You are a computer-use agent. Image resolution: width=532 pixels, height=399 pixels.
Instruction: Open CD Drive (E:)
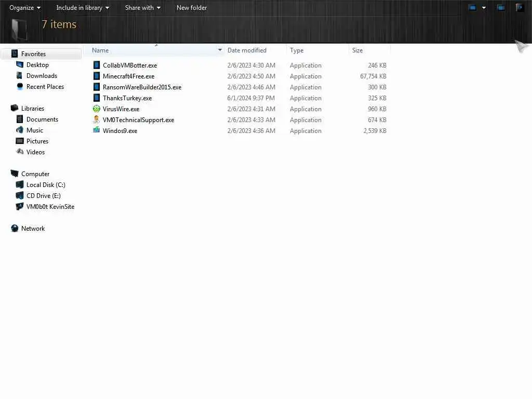44,195
